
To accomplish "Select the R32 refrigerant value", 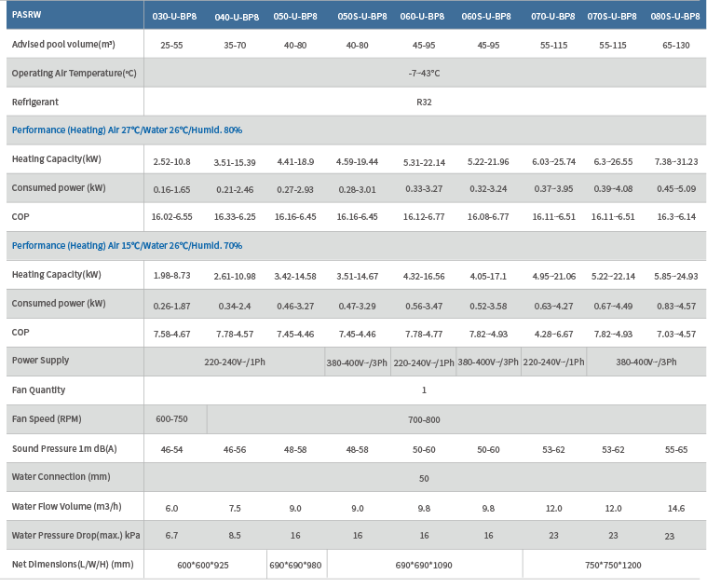I will click(x=424, y=102).
